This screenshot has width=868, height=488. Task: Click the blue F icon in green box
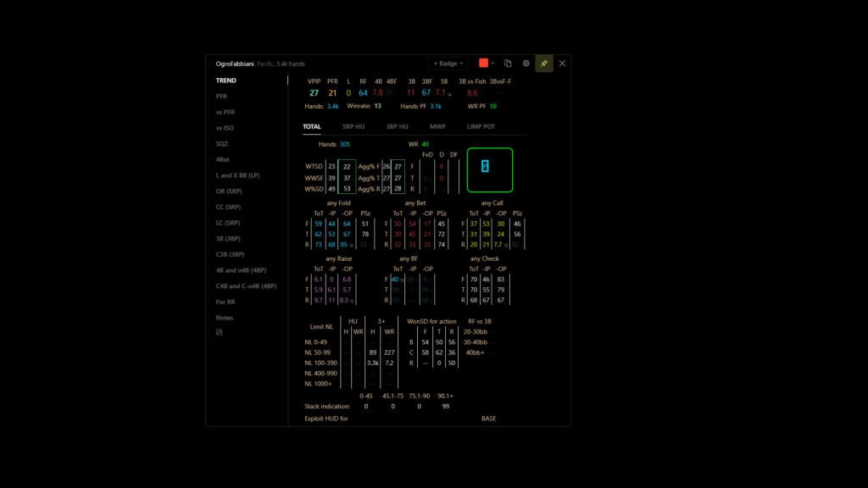[485, 166]
